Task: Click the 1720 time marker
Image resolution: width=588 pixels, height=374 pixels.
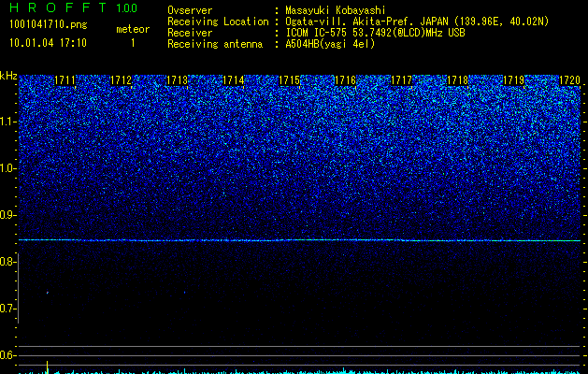Action: [569, 80]
